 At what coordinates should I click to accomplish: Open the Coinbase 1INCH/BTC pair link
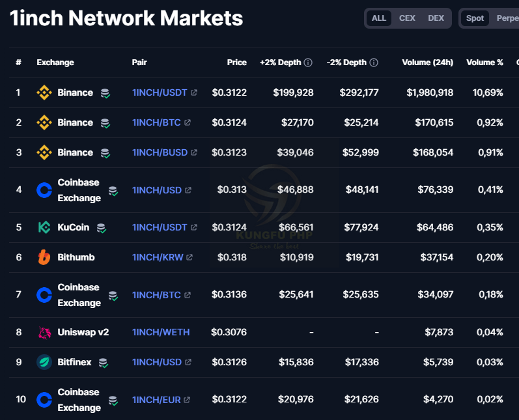[x=156, y=295]
